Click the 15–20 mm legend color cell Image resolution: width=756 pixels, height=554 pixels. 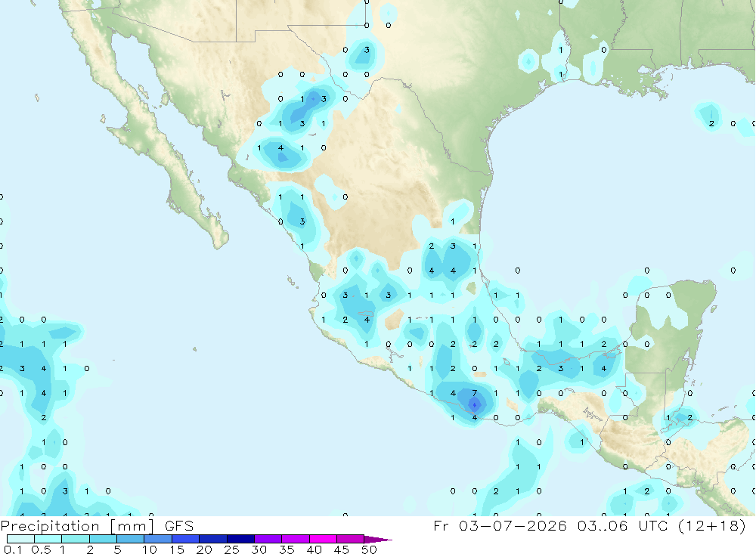point(186,539)
